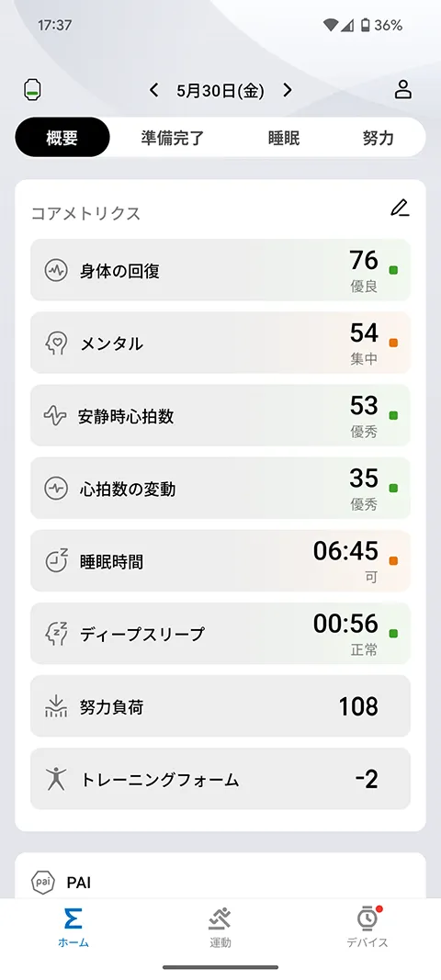Tap the 身体の回復 waveform icon
The width and height of the screenshot is (441, 980).
pyautogui.click(x=56, y=271)
